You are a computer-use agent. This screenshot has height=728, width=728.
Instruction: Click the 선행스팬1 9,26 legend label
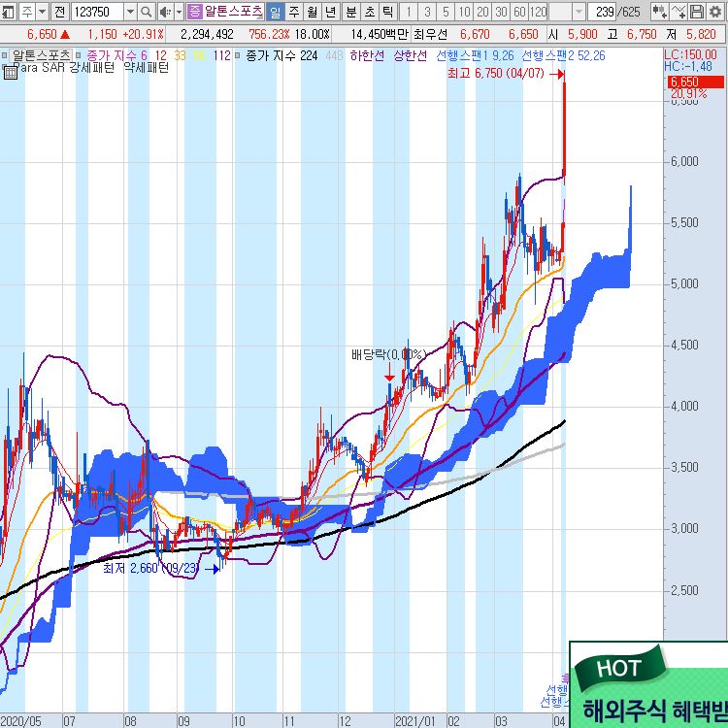[475, 55]
